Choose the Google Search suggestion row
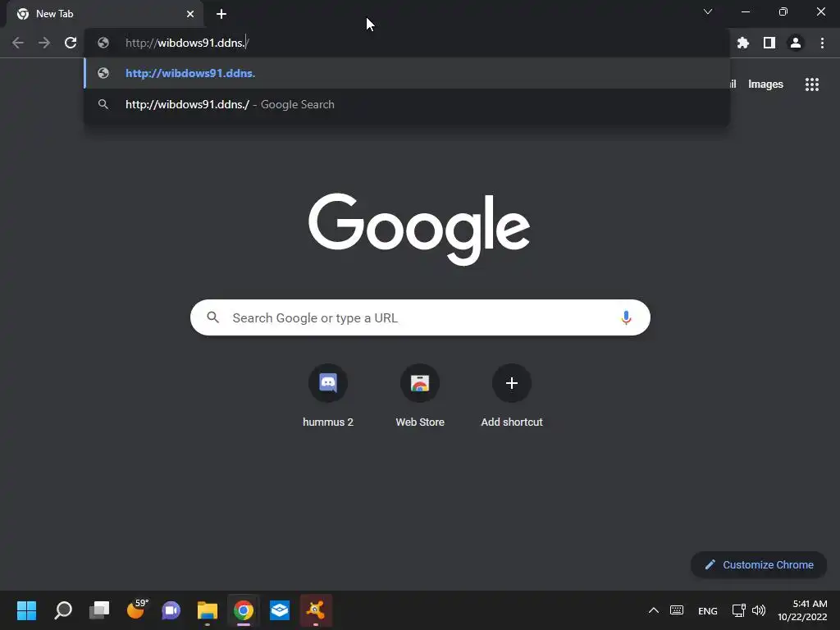 pos(407,104)
